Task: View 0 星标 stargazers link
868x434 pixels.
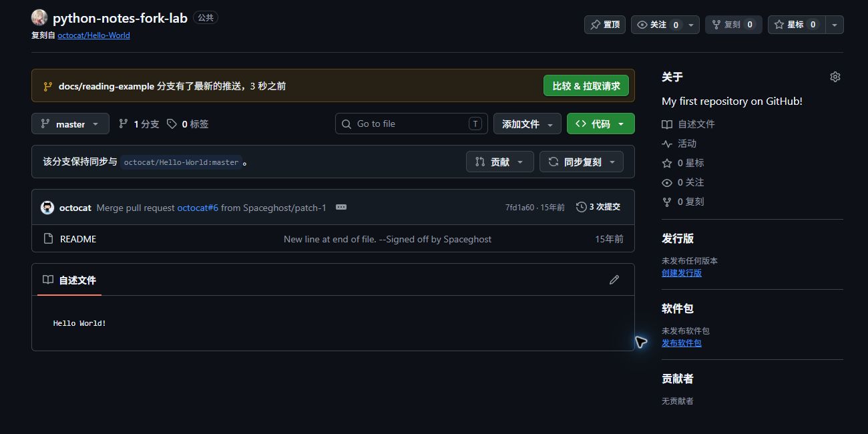Action: click(690, 163)
